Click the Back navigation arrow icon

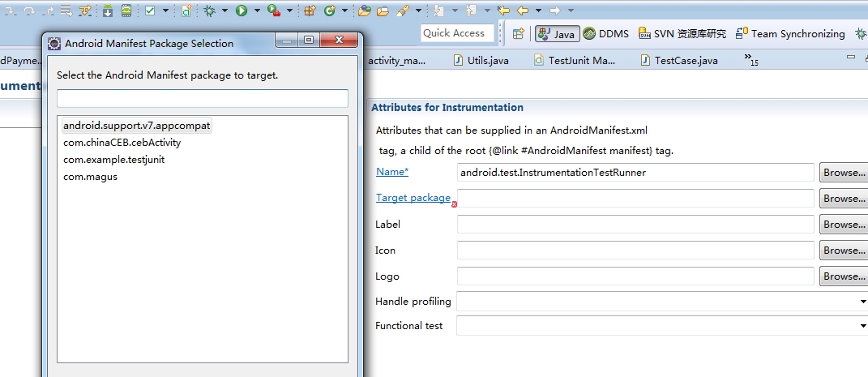[x=523, y=10]
